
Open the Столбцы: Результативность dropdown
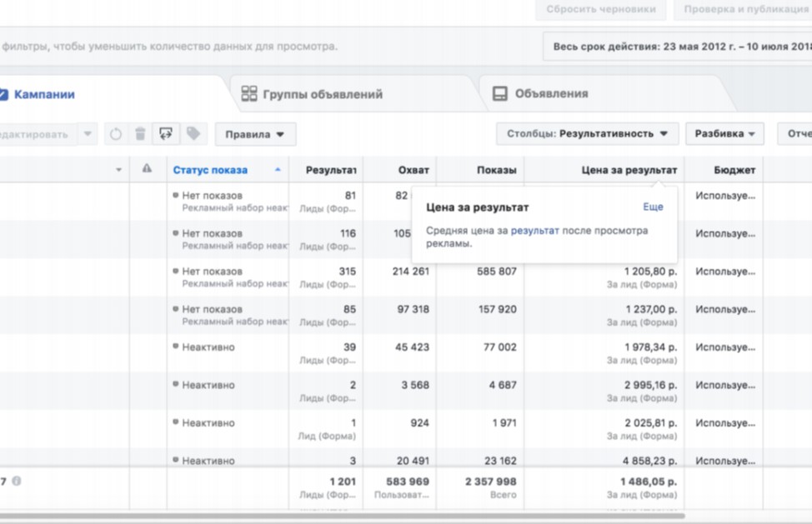point(587,133)
